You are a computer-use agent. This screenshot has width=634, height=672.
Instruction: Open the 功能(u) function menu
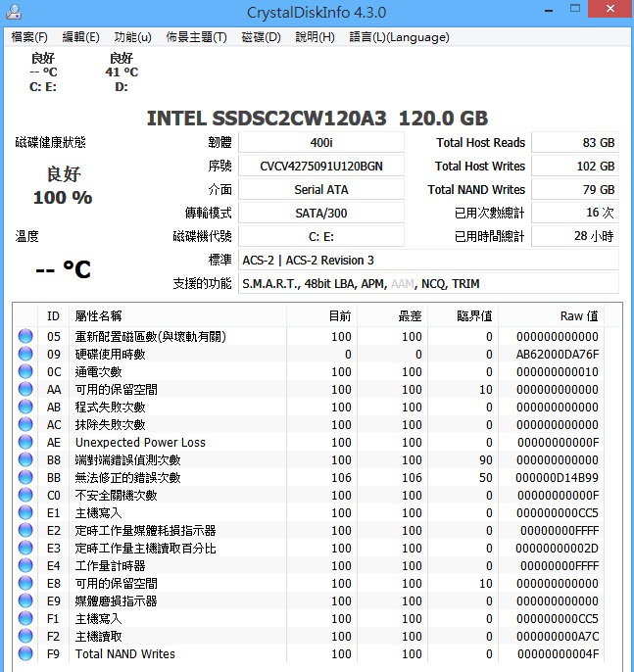[x=132, y=37]
